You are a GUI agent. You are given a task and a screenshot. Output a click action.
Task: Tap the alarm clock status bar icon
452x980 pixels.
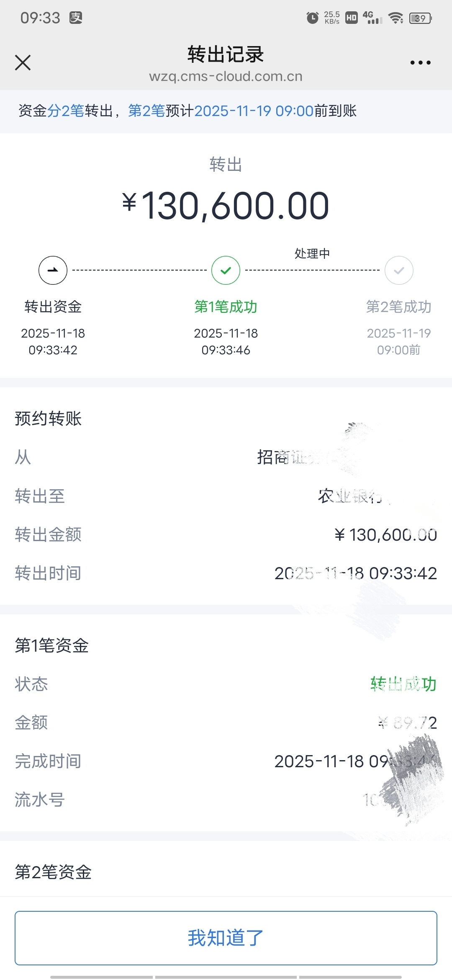tap(312, 18)
